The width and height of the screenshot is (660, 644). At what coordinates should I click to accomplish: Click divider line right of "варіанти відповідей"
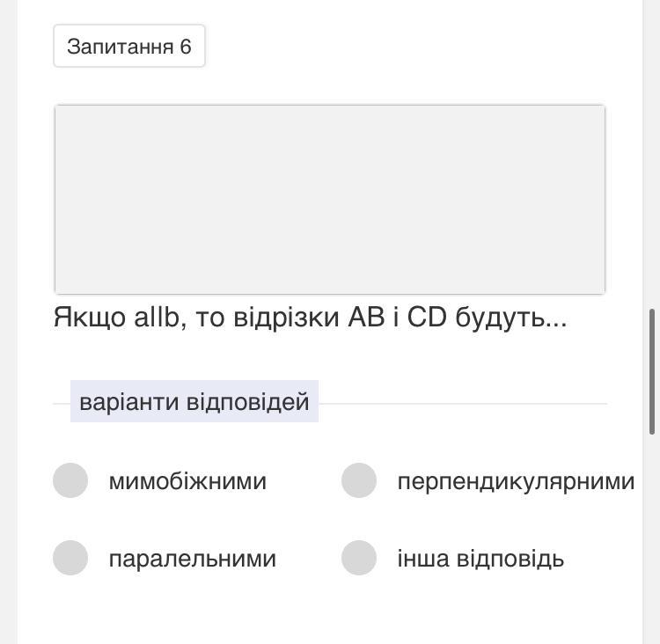coord(462,403)
